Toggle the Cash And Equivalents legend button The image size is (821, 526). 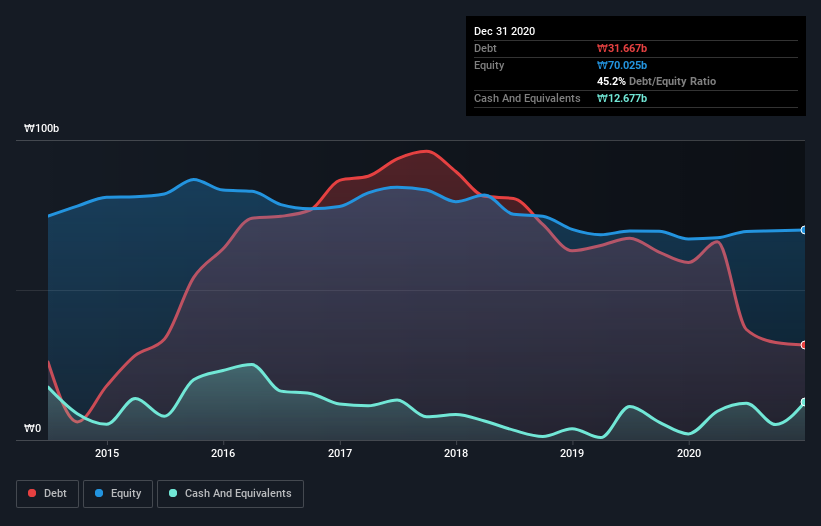click(x=230, y=494)
